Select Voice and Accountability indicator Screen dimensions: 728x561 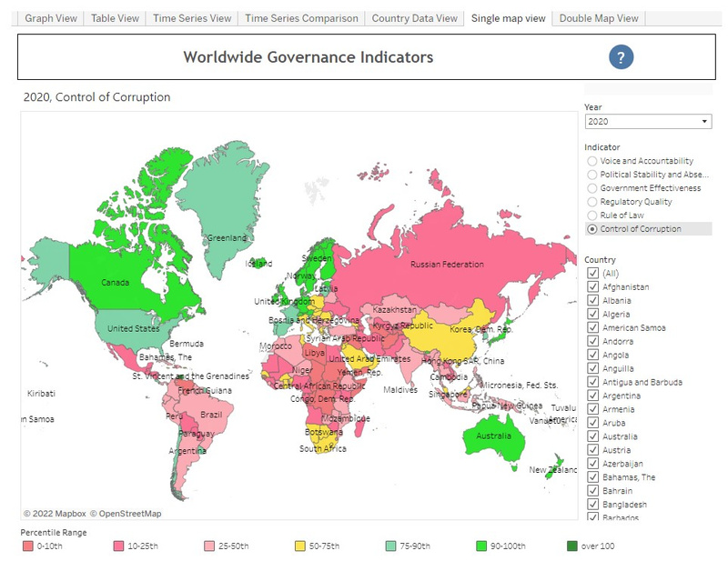click(592, 161)
